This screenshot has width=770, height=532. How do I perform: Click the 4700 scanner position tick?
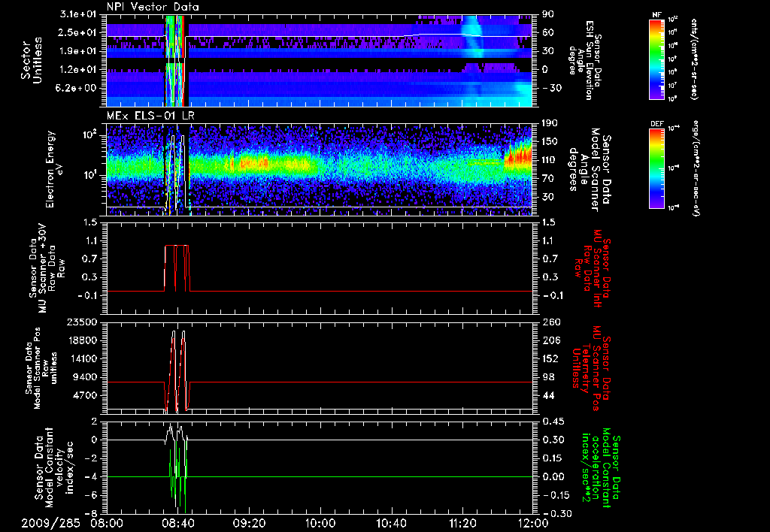click(85, 395)
